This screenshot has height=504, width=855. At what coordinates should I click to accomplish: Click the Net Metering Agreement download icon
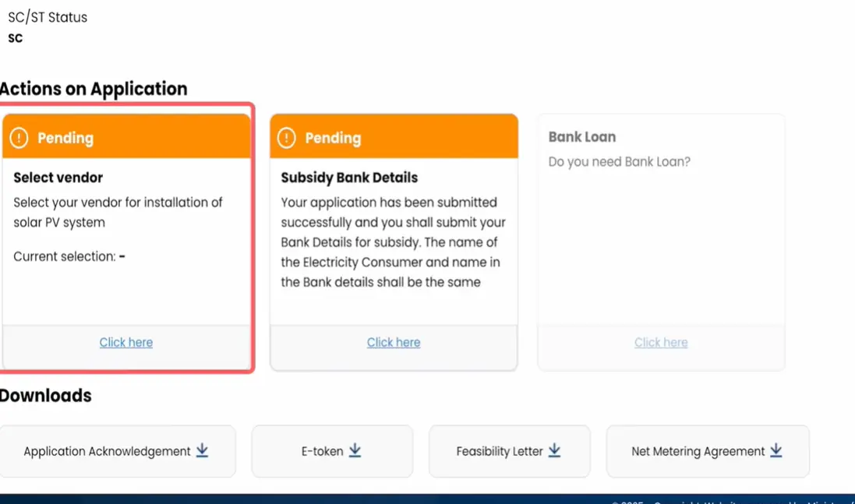click(x=776, y=450)
